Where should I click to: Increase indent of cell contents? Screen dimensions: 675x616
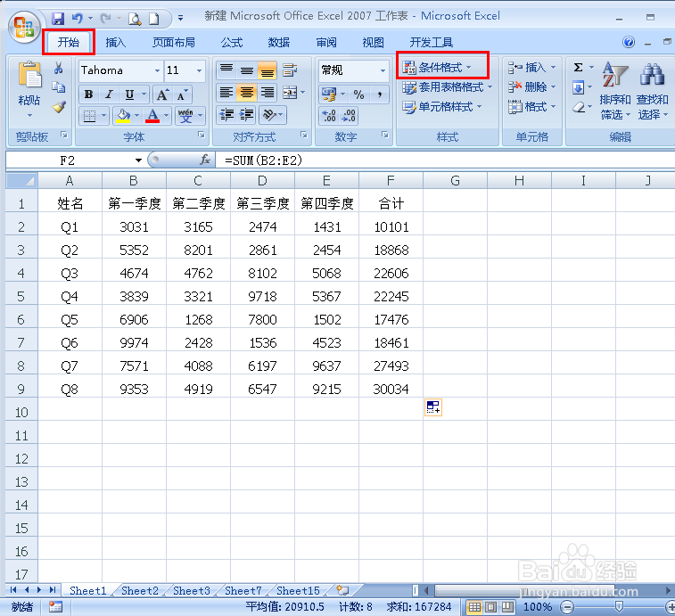click(247, 115)
